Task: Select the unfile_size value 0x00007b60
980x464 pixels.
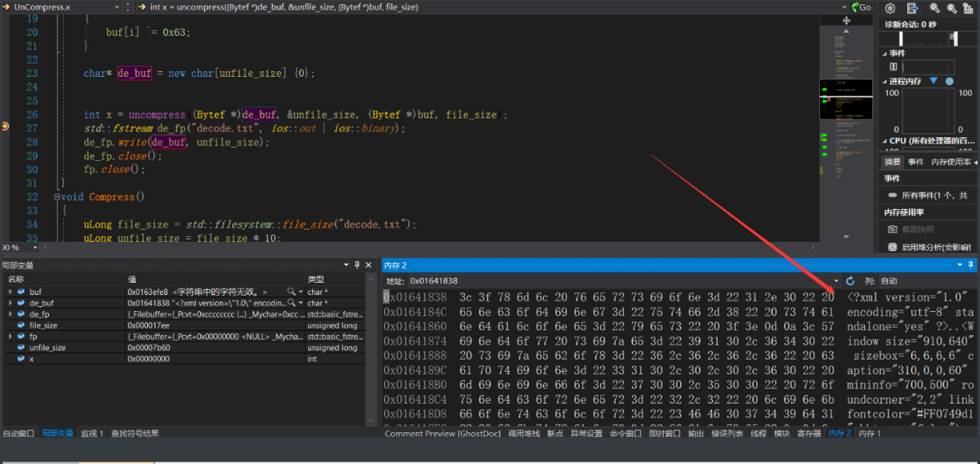Action: (149, 348)
